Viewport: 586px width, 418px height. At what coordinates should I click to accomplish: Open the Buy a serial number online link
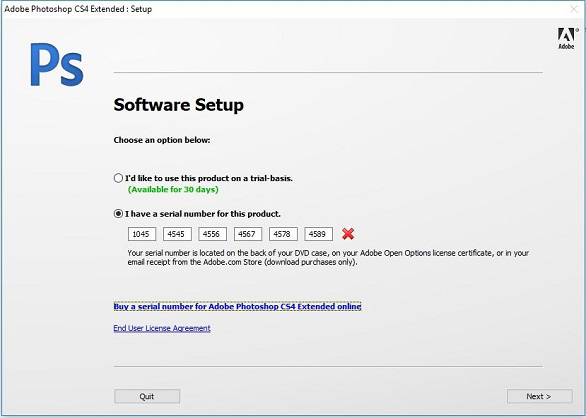[237, 307]
